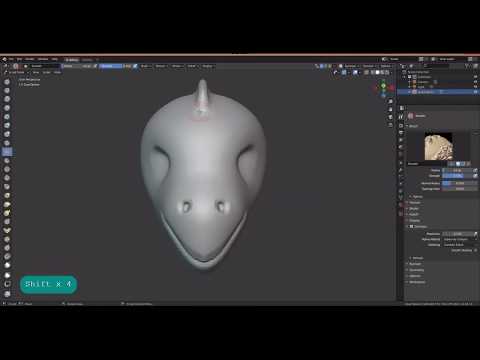Image resolution: width=480 pixels, height=360 pixels.
Task: Open the Refine Method dropdown
Action: click(460, 239)
